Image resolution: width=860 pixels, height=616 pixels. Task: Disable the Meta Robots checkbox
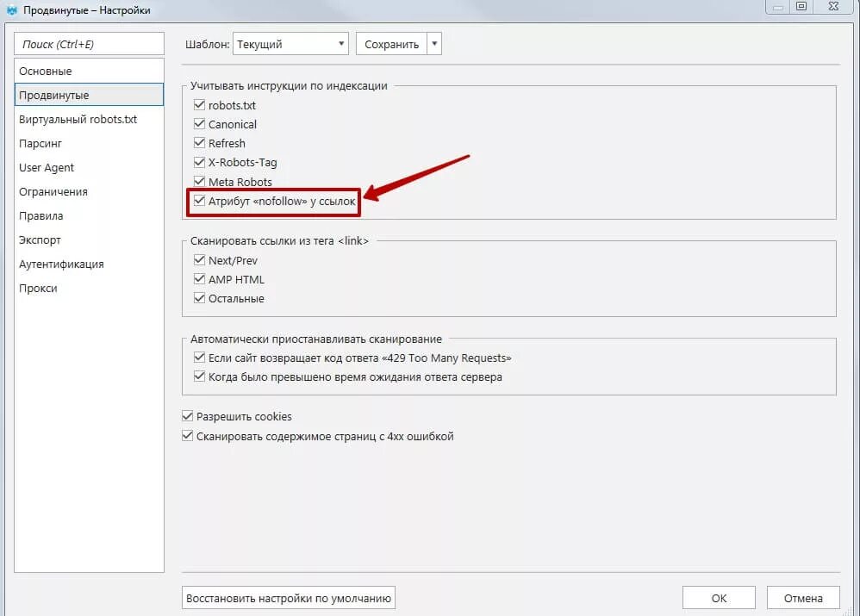[199, 181]
